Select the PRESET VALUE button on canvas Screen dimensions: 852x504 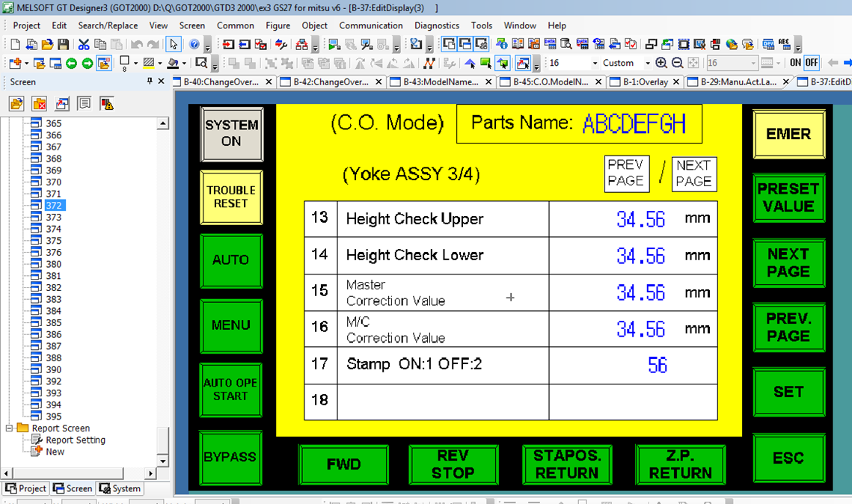coord(788,197)
